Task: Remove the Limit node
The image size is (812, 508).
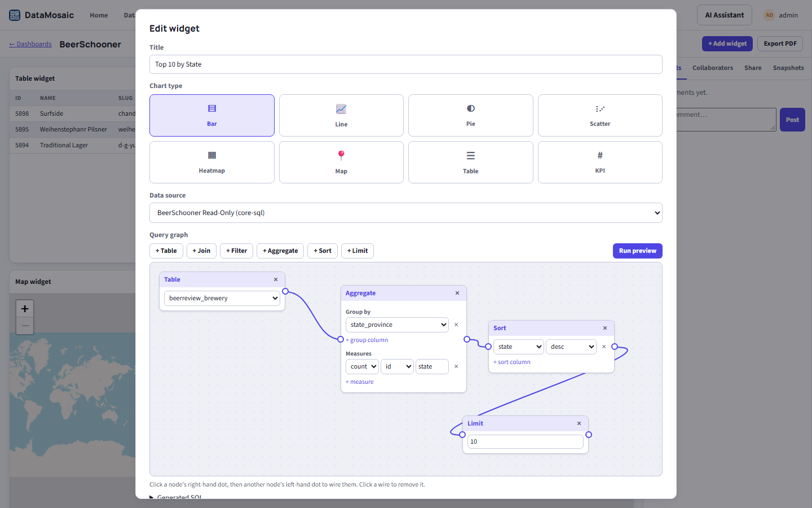Action: pyautogui.click(x=579, y=423)
